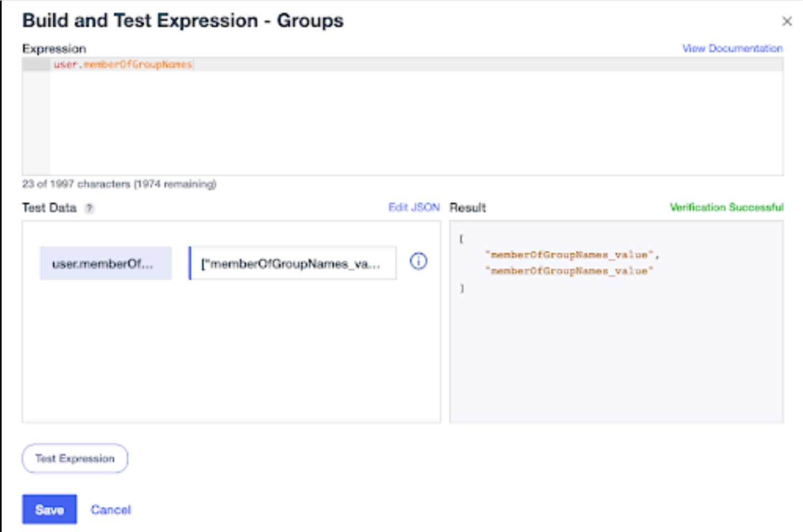
Task: Focus the memberOfGroupNames test value input
Action: (x=292, y=263)
